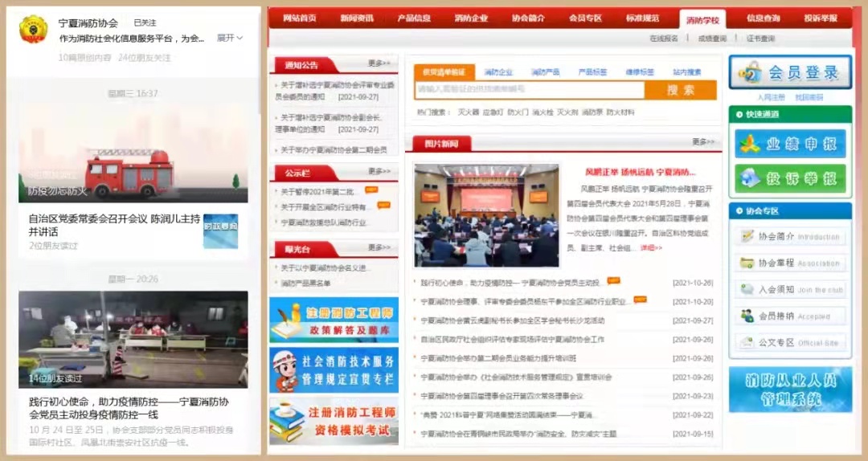Image resolution: width=868 pixels, height=461 pixels.
Task: Open 标准规范 navigation menu item
Action: 643,18
